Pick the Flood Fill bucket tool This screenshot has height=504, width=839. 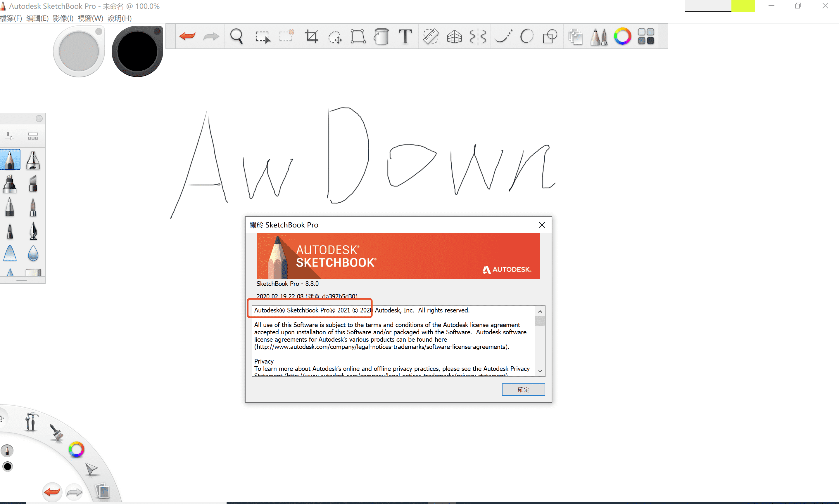click(381, 36)
